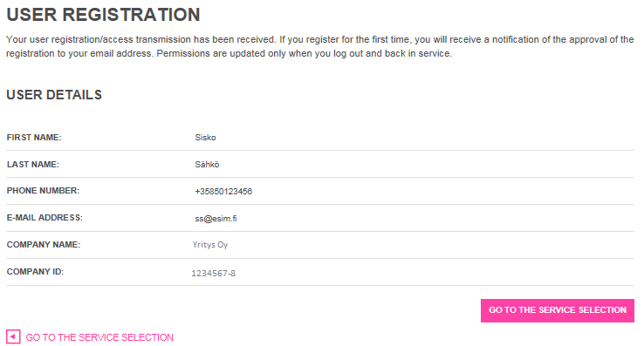644x346 pixels.
Task: Select the last name value Sähkö
Action: click(x=207, y=165)
